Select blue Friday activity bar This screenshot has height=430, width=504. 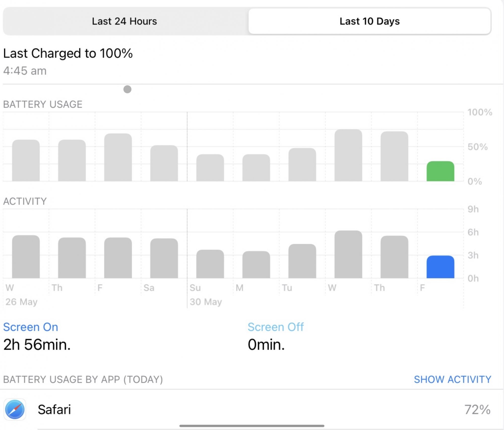tap(440, 267)
